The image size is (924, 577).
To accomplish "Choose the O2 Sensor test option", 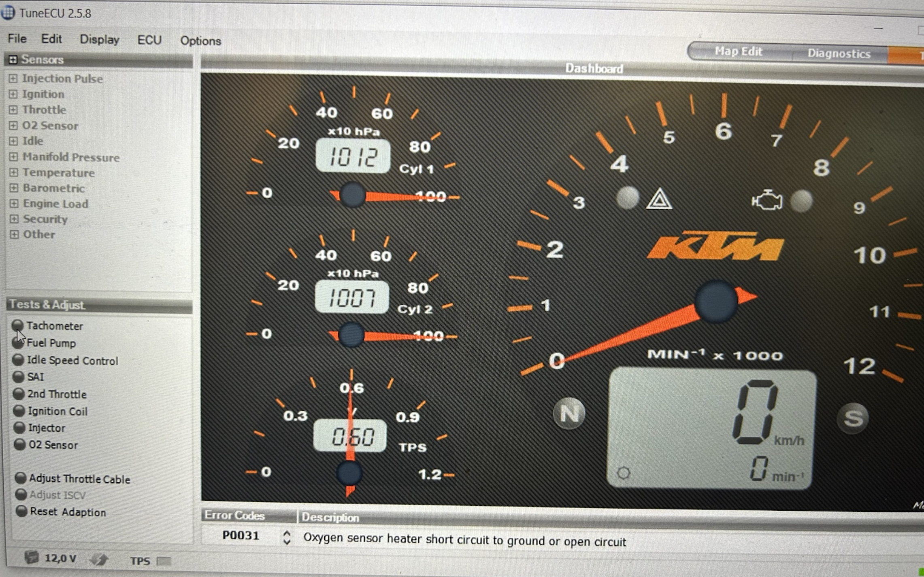I will 20,444.
